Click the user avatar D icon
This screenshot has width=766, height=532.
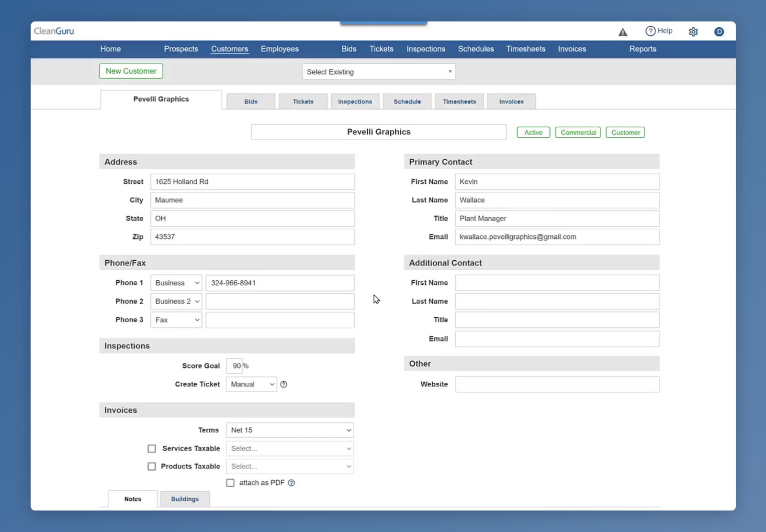(719, 32)
